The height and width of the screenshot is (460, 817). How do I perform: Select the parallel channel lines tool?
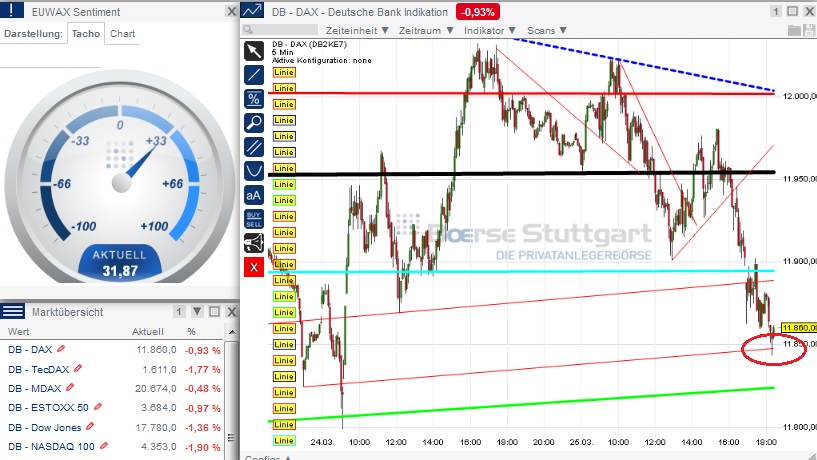[254, 147]
